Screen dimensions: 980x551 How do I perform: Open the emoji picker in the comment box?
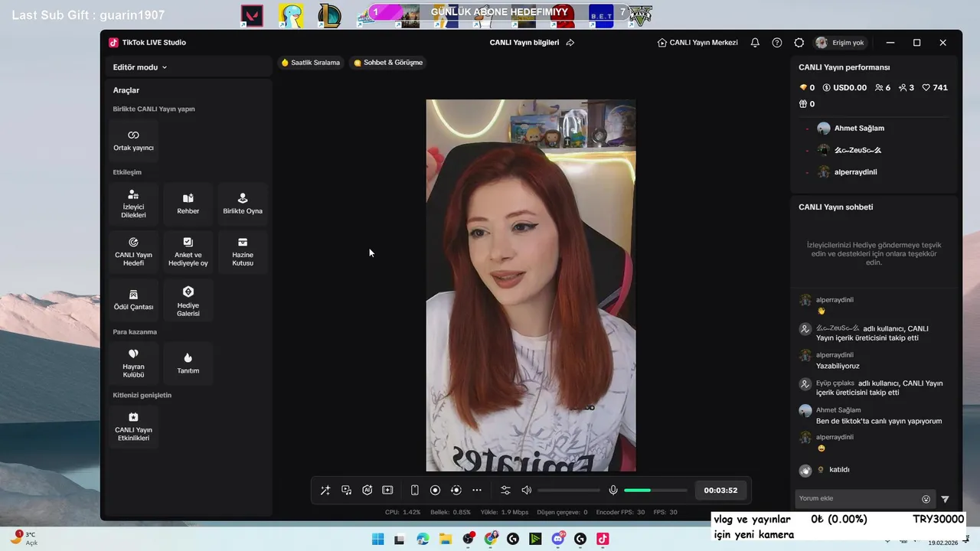tap(926, 499)
